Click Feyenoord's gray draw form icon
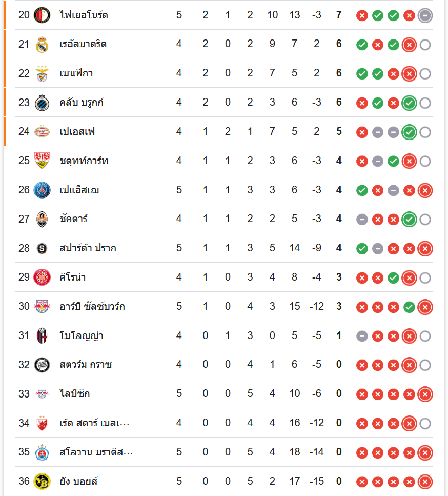 [425, 15]
